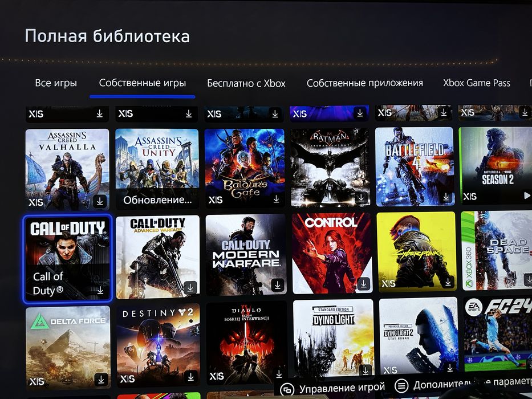This screenshot has width=532, height=399.
Task: Open Diablo IV game tile
Action: (x=247, y=343)
